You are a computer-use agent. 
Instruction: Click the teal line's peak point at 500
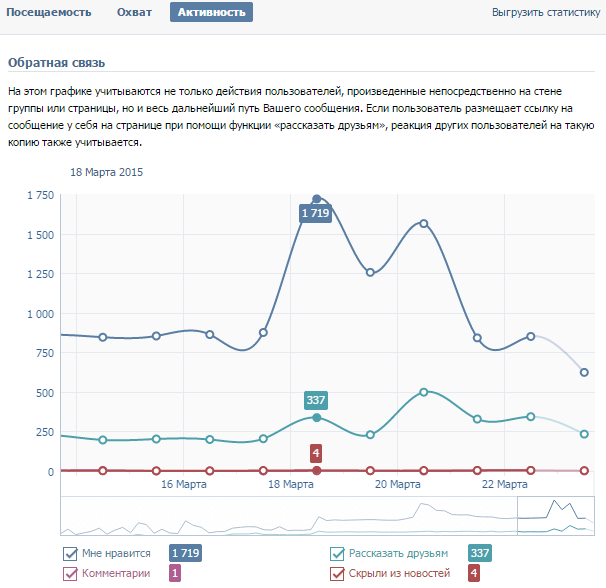pos(424,392)
